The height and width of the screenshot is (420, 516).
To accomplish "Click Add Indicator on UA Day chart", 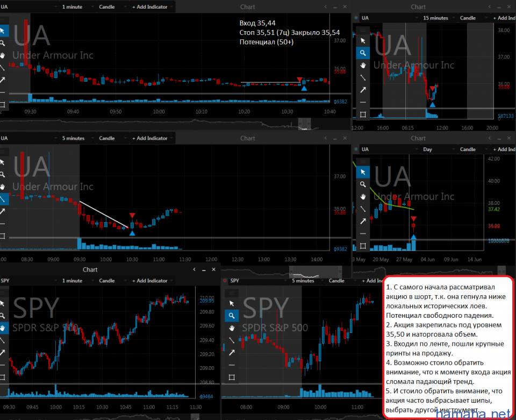I will pos(504,149).
